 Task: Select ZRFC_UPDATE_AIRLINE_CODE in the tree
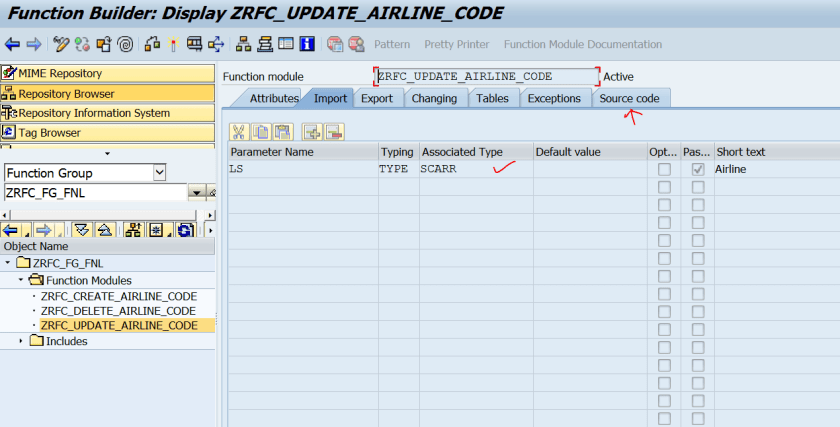click(119, 325)
